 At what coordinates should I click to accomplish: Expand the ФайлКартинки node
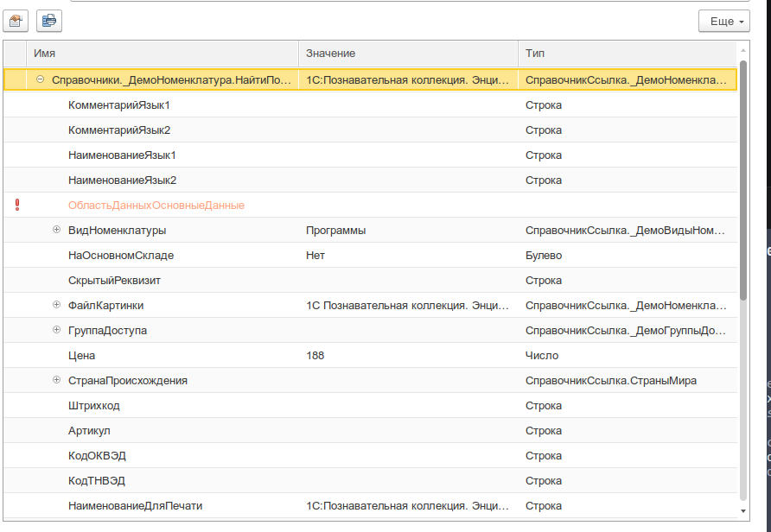pos(56,305)
